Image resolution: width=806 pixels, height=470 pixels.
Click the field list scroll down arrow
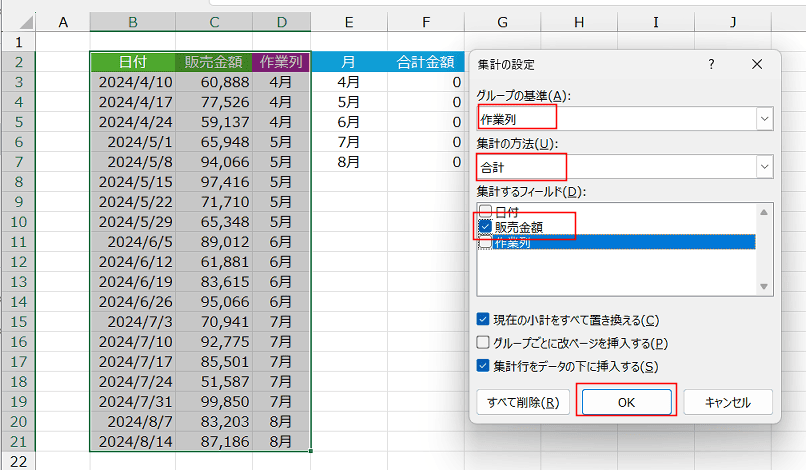tap(765, 287)
